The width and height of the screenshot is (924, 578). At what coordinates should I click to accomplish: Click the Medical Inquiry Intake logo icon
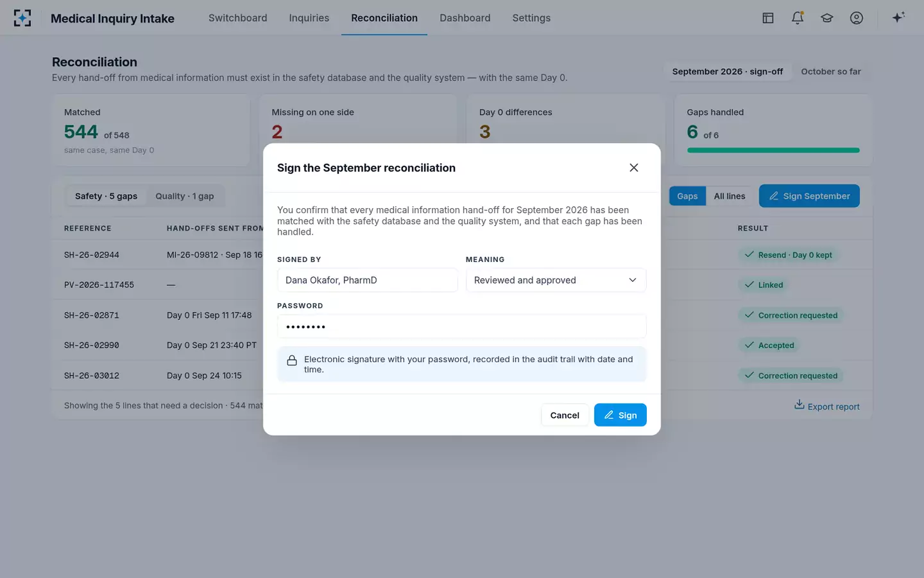click(x=22, y=18)
